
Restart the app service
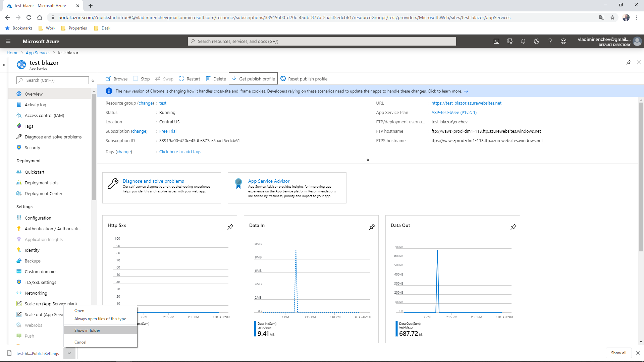[189, 79]
